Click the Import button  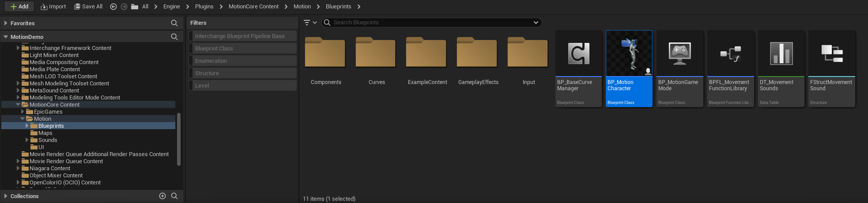coord(53,7)
